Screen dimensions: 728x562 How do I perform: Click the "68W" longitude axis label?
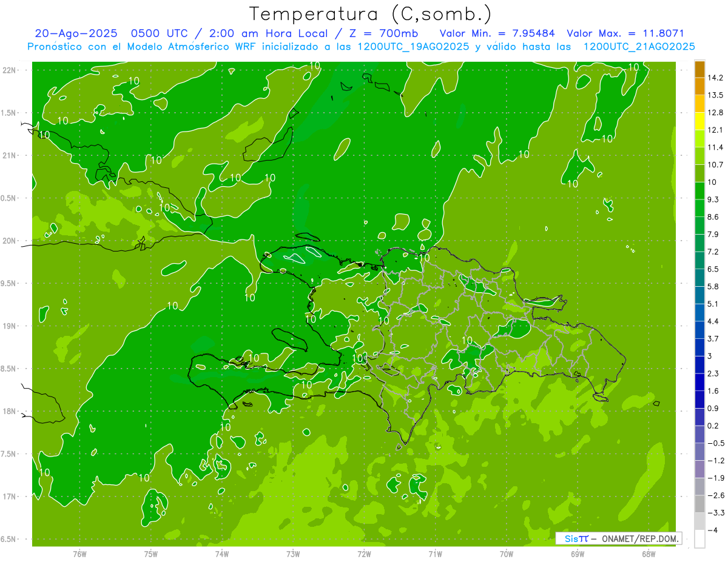click(x=649, y=554)
